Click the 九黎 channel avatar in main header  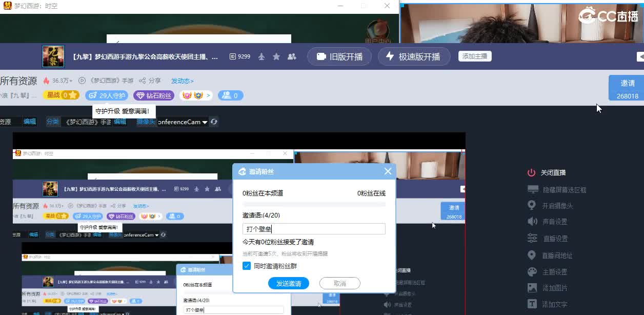tap(53, 56)
